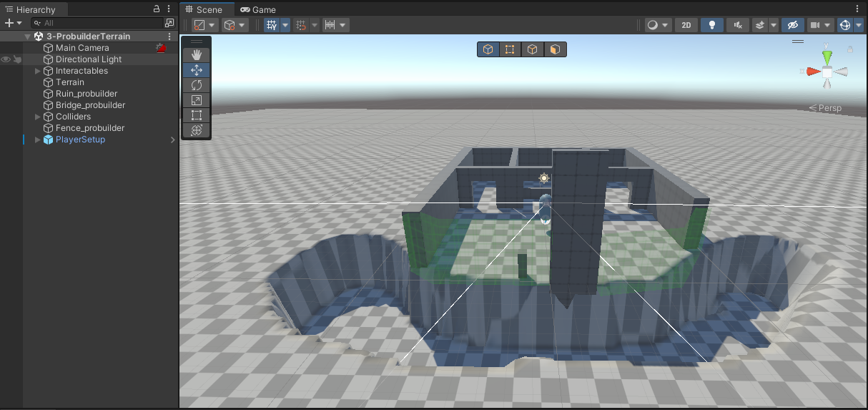Toggle scene audio mute button
868x410 pixels.
pyautogui.click(x=737, y=25)
